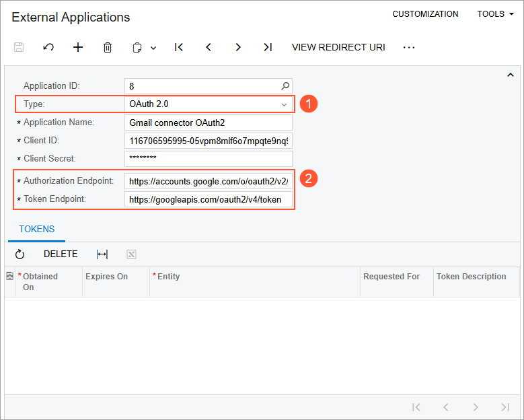Go to next record

pyautogui.click(x=238, y=47)
